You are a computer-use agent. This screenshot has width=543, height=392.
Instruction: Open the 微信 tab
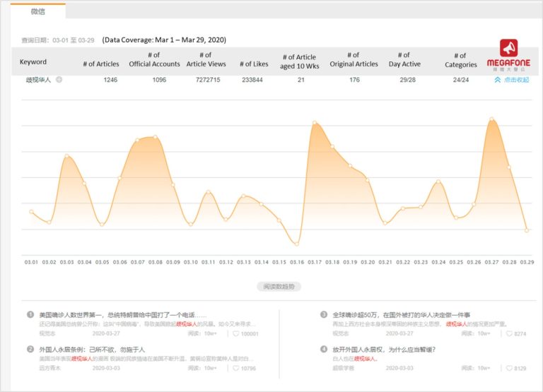37,11
